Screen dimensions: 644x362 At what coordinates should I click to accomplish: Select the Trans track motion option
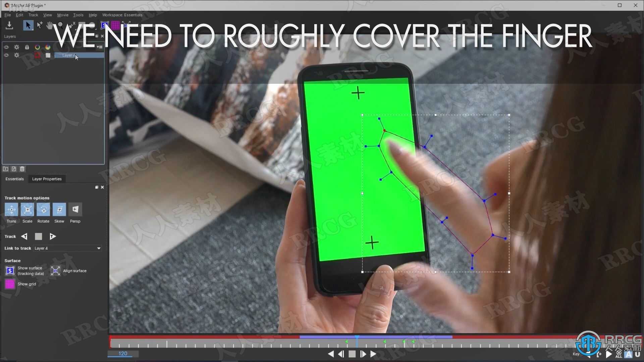pos(11,209)
